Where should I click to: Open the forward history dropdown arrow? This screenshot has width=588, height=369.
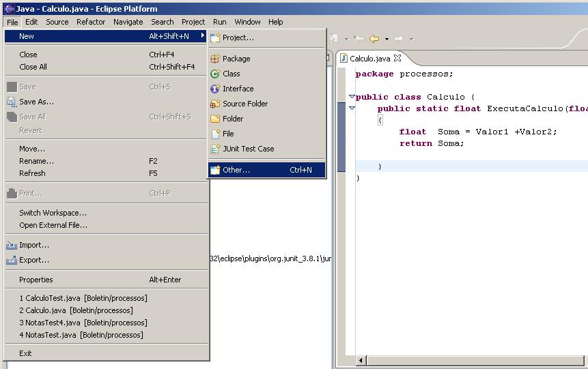click(x=411, y=39)
